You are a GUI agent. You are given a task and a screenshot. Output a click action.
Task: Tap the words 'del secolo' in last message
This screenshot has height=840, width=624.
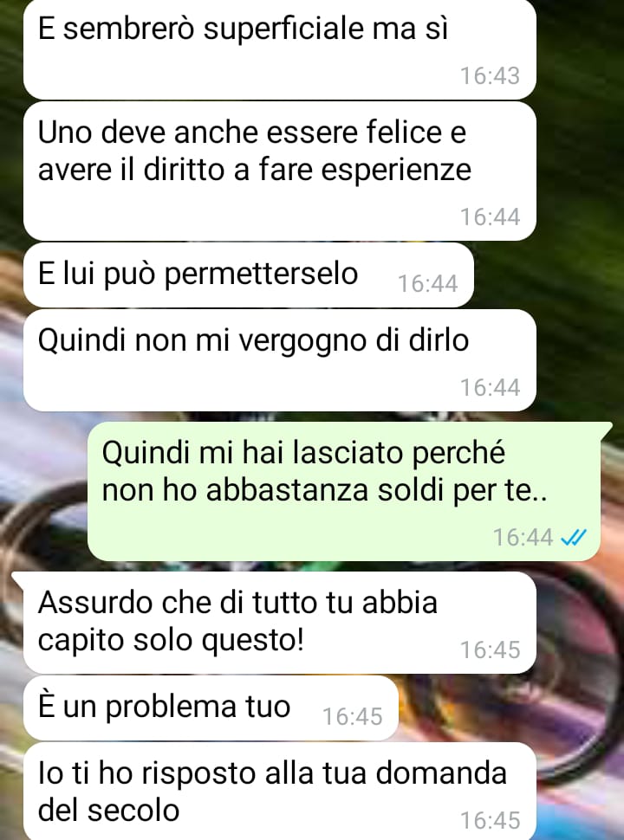108,810
